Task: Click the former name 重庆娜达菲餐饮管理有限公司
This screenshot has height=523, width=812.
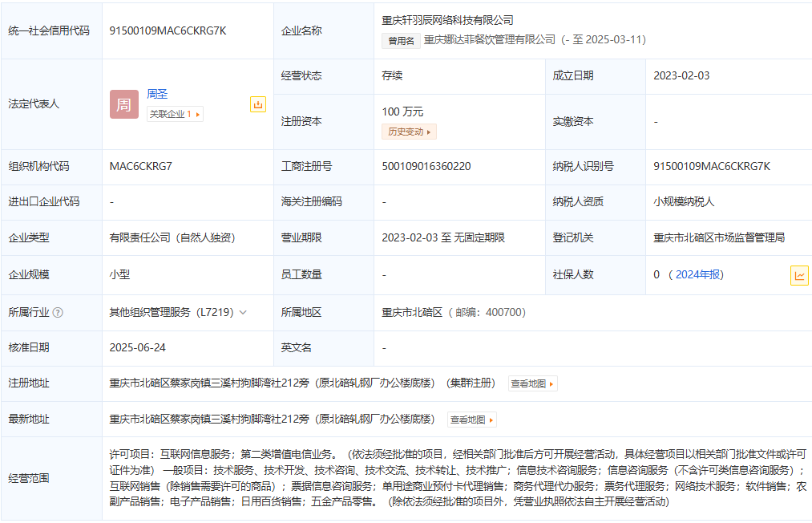Action: point(489,39)
